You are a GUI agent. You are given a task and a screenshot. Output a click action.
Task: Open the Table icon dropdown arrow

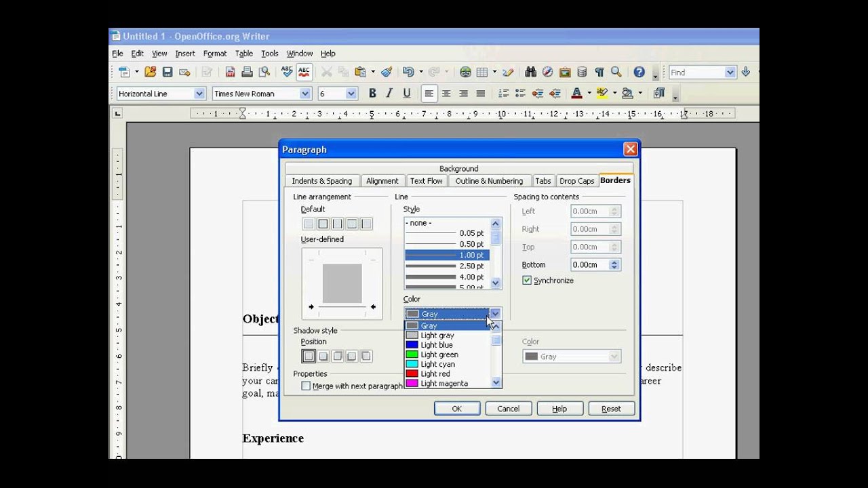click(494, 72)
